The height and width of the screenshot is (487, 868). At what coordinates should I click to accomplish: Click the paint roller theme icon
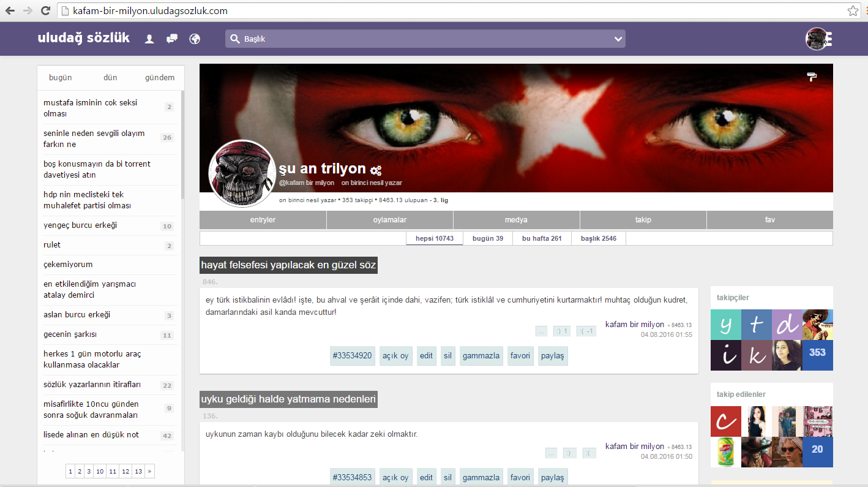(812, 77)
